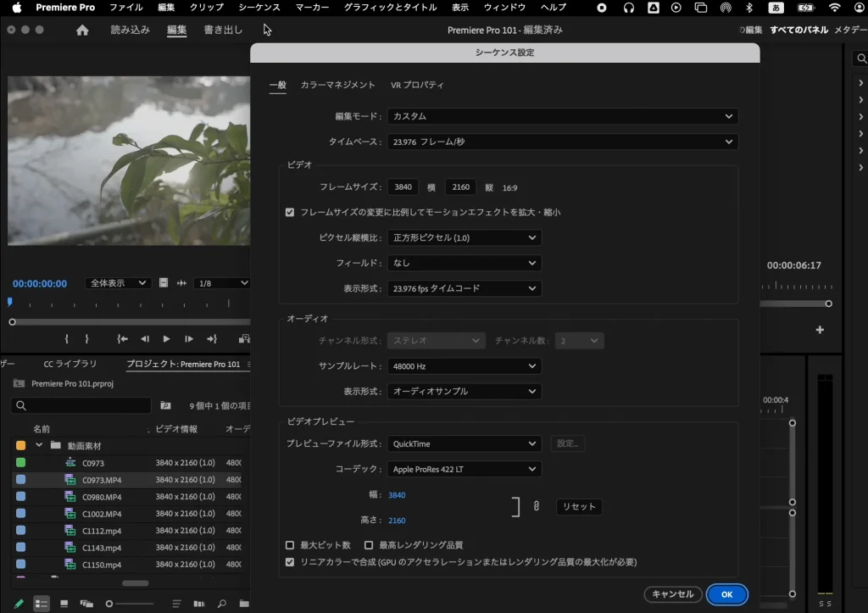Uncheck the 最大ビット数 checkbox
This screenshot has height=613, width=868.
[290, 545]
